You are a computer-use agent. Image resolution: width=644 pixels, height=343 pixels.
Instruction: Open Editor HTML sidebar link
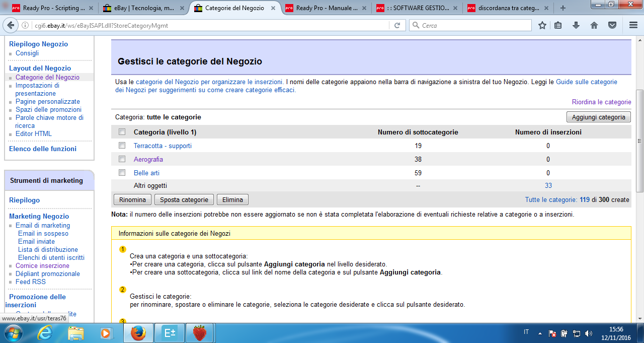coord(34,133)
